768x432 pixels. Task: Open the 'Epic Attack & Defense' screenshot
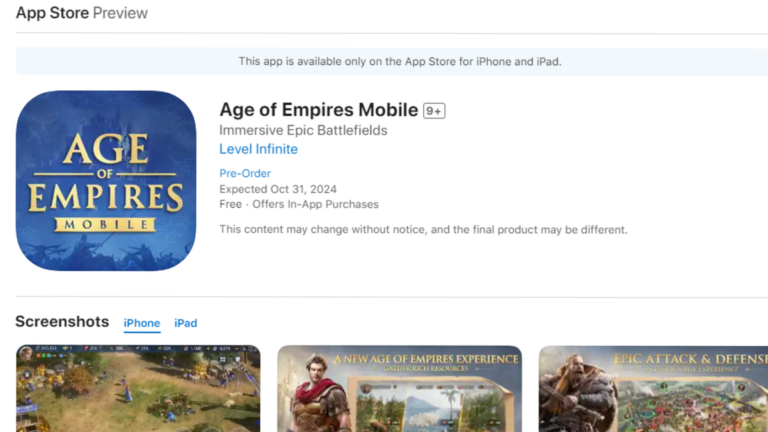[653, 388]
